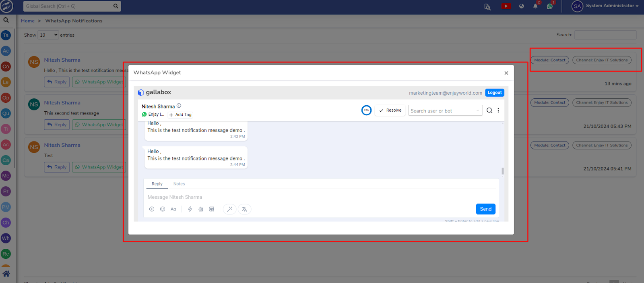Click Nitesh Sharma name on the Test notification

[x=62, y=145]
